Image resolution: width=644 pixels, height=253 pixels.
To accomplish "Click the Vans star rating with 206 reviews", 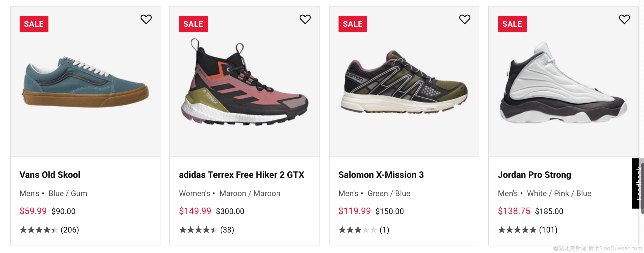I will click(x=49, y=230).
